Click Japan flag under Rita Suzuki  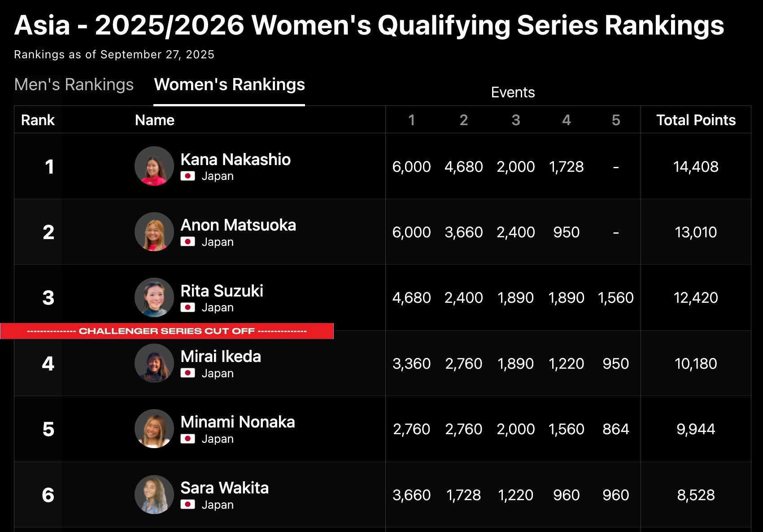click(187, 308)
